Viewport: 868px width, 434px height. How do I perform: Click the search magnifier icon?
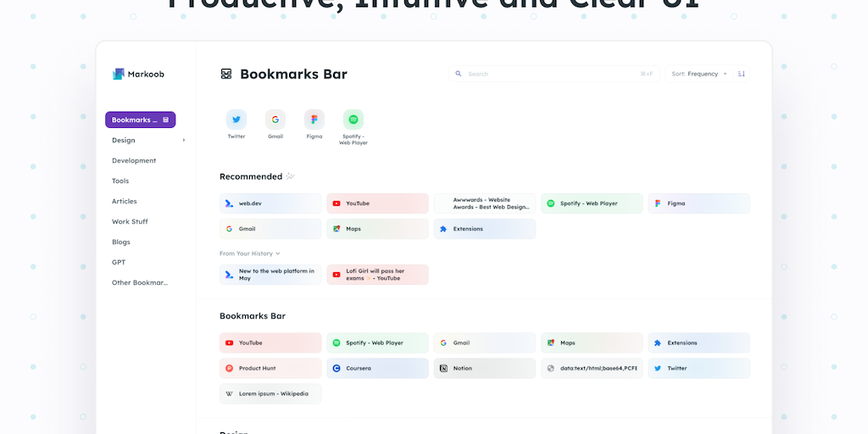coord(459,74)
